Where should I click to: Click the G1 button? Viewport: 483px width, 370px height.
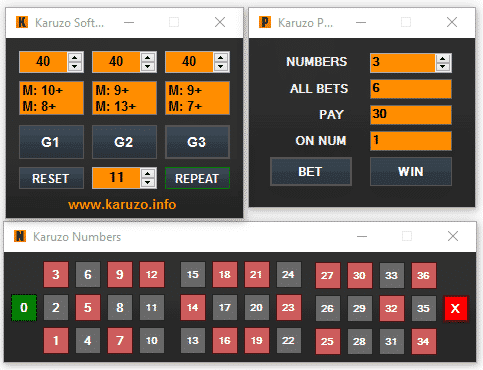(x=51, y=142)
